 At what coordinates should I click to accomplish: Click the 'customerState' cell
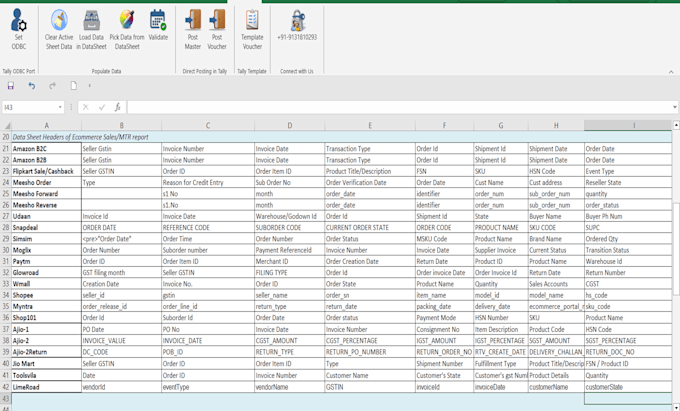click(x=628, y=387)
